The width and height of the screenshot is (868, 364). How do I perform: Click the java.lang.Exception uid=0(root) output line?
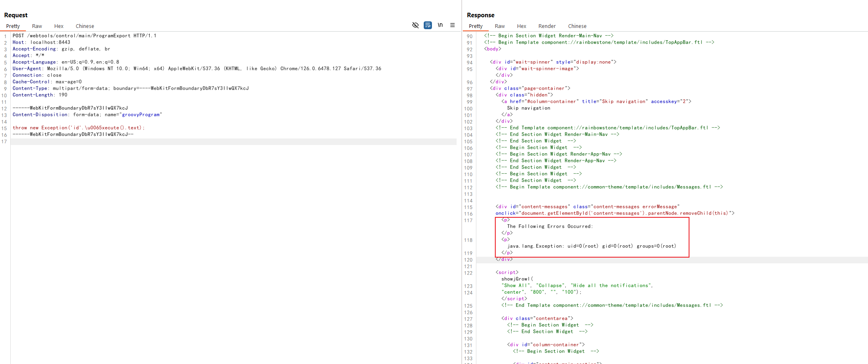[x=592, y=246]
